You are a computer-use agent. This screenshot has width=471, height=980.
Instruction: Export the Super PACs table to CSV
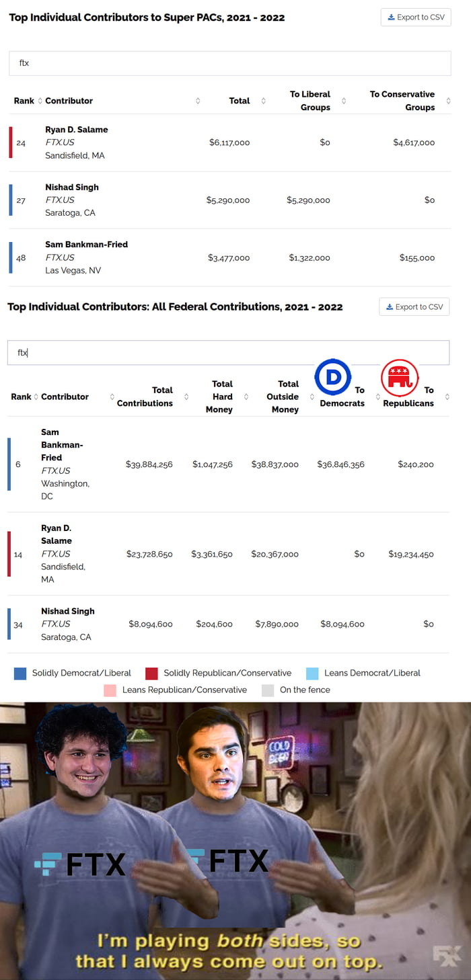pos(416,17)
